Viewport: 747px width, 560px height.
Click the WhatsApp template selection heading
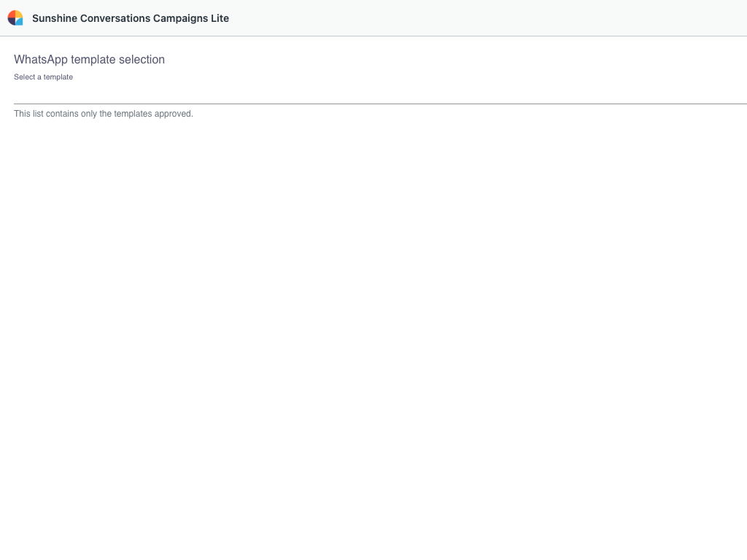coord(89,60)
